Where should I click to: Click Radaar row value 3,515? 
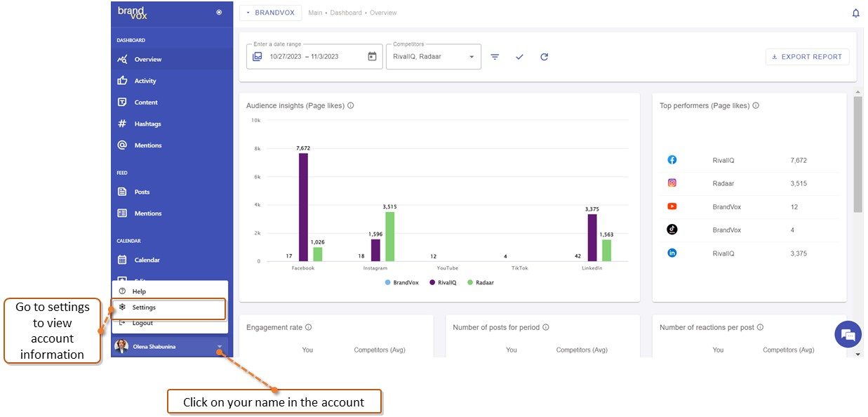pos(799,183)
